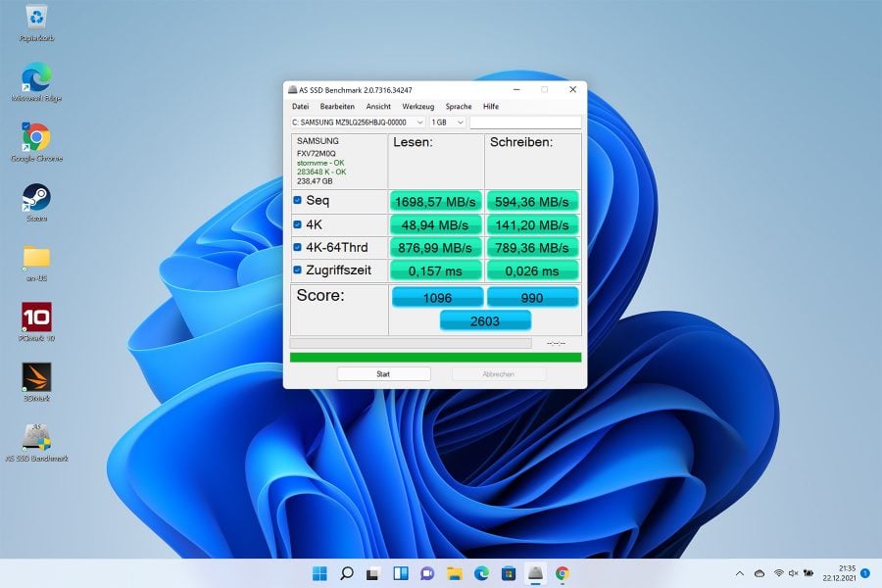Screen dimensions: 882x588
Task: Expand the 1 GB test size dropdown
Action: click(x=447, y=122)
